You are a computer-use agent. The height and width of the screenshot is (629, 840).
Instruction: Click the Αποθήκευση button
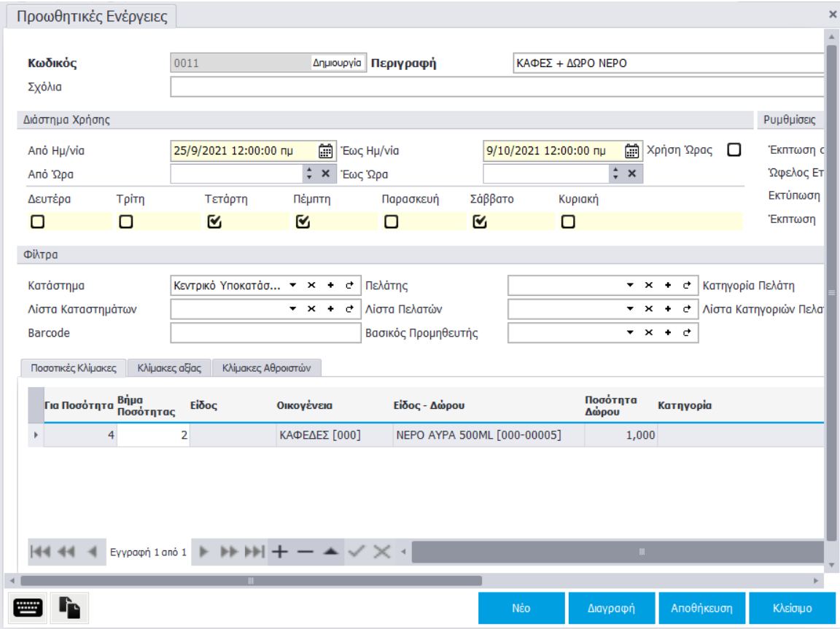click(695, 608)
